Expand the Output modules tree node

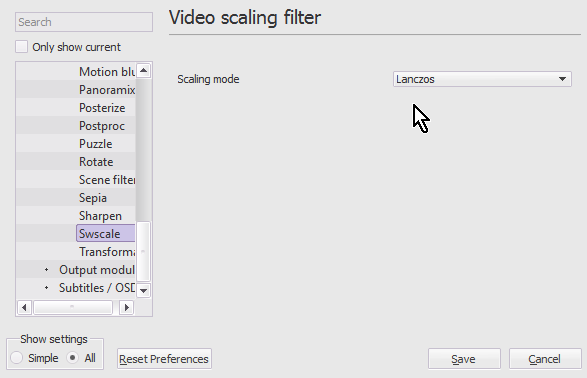click(x=46, y=270)
